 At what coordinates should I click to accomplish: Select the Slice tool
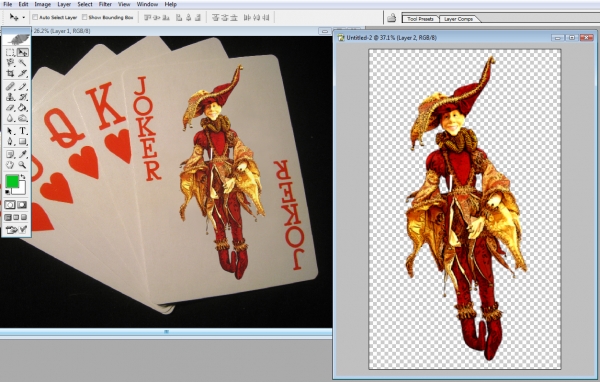pos(23,73)
